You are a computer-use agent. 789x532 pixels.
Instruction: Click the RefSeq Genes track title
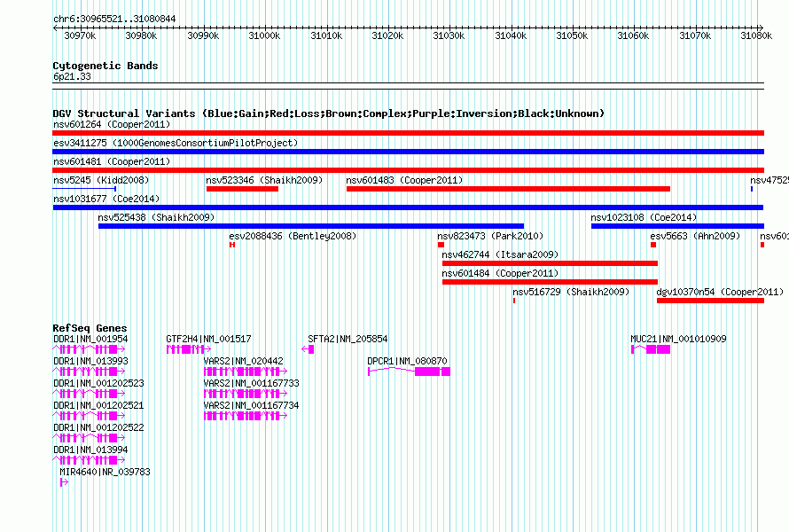point(90,328)
